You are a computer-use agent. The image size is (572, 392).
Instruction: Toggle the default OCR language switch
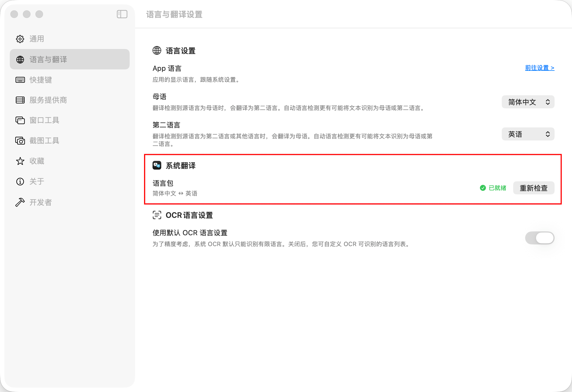click(x=540, y=238)
